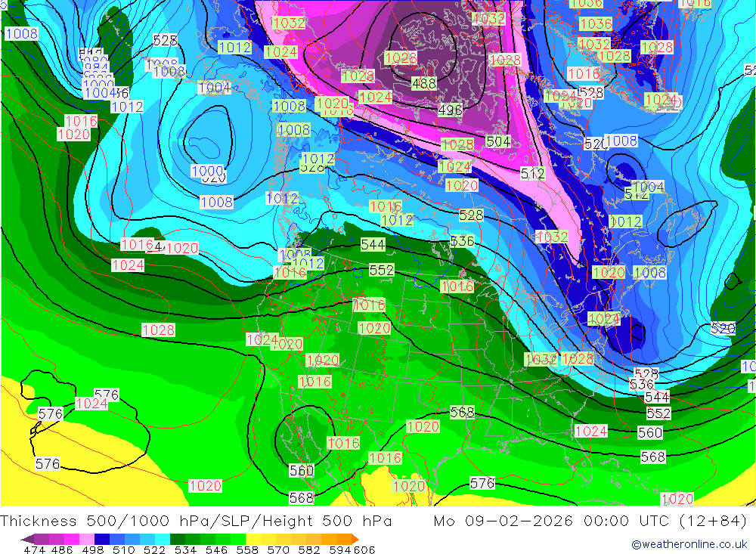Click the '546' value under the legend
The image size is (756, 554).
tap(216, 550)
